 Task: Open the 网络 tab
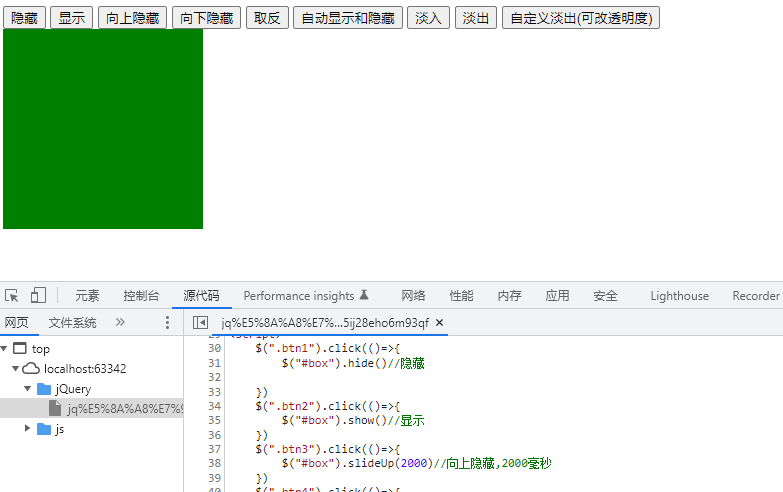click(413, 296)
